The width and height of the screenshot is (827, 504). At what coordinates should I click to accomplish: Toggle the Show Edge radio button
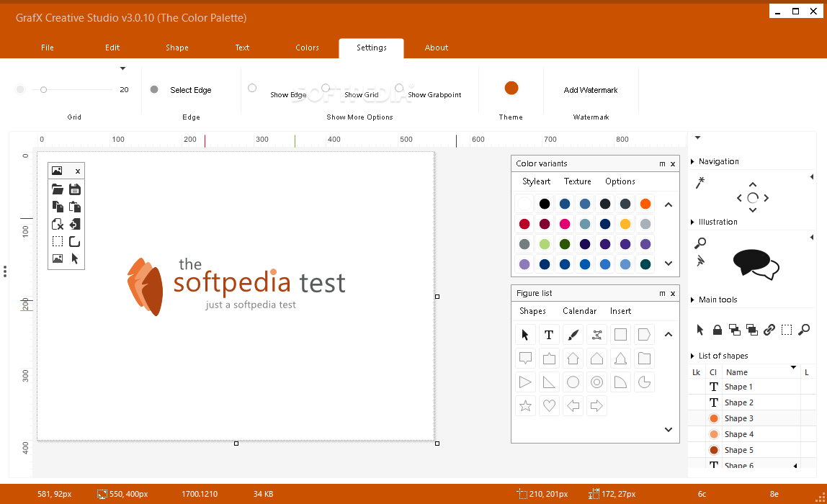[252, 88]
